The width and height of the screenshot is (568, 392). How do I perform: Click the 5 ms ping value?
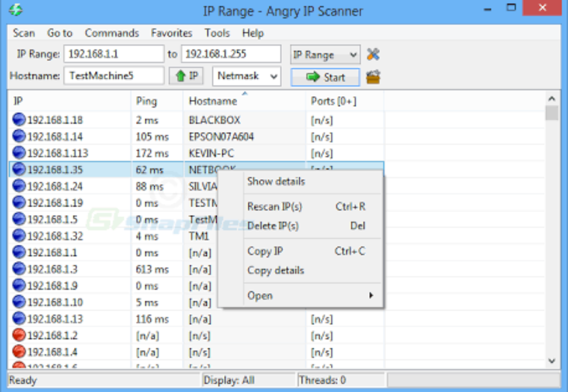(147, 302)
